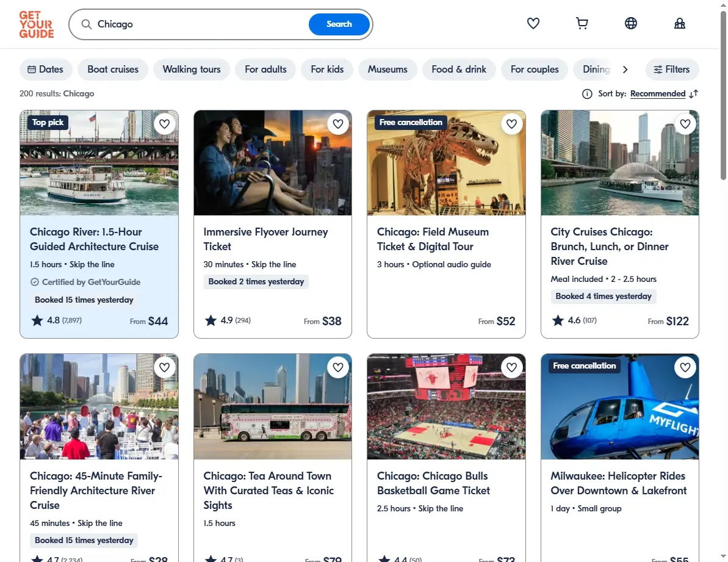
Task: Open language and currency globe icon
Action: click(x=630, y=23)
